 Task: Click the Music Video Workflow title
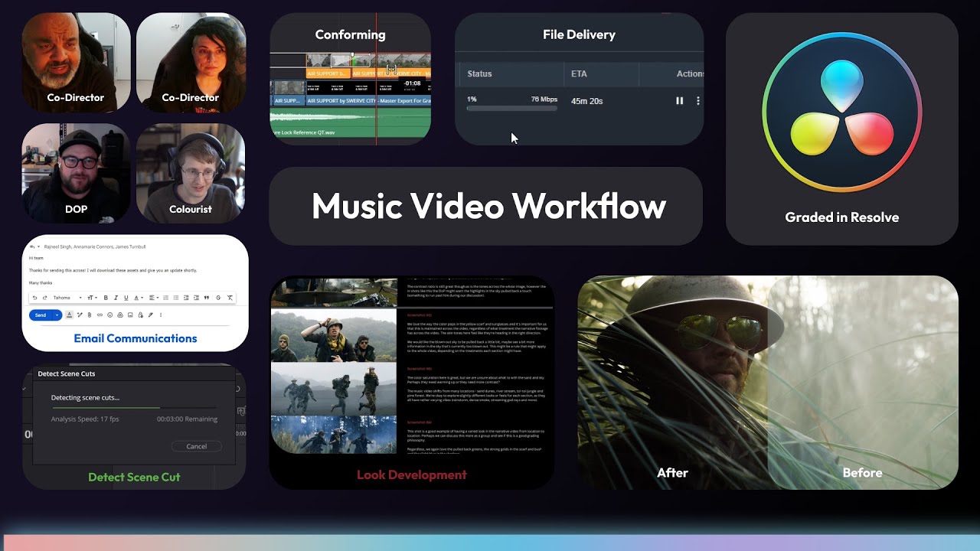(x=488, y=206)
